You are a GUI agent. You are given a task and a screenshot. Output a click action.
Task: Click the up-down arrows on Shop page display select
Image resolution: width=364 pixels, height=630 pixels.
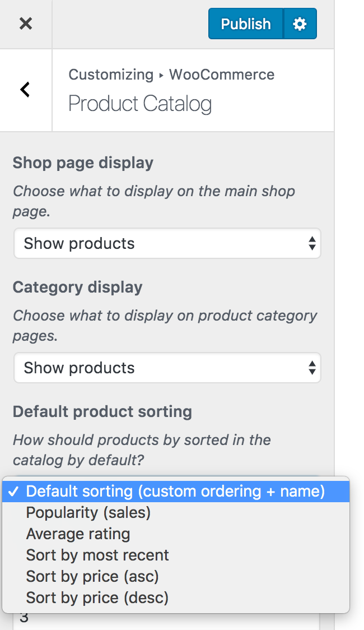pyautogui.click(x=312, y=243)
